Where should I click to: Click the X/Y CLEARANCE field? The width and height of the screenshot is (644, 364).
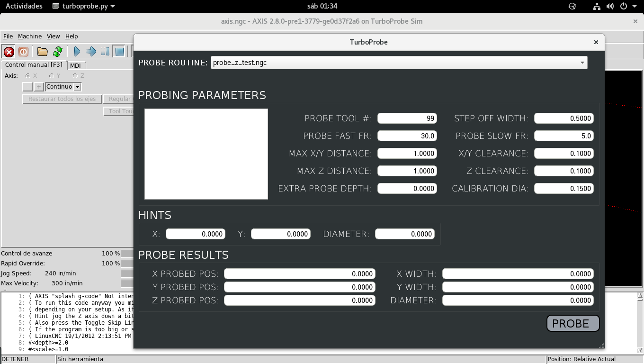point(564,154)
